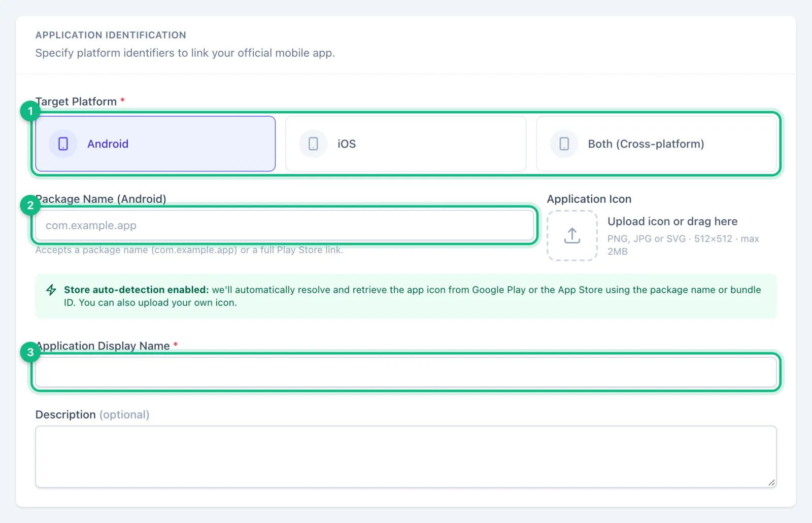Viewport: 812px width, 523px height.
Task: Select the Android platform option
Action: (155, 144)
